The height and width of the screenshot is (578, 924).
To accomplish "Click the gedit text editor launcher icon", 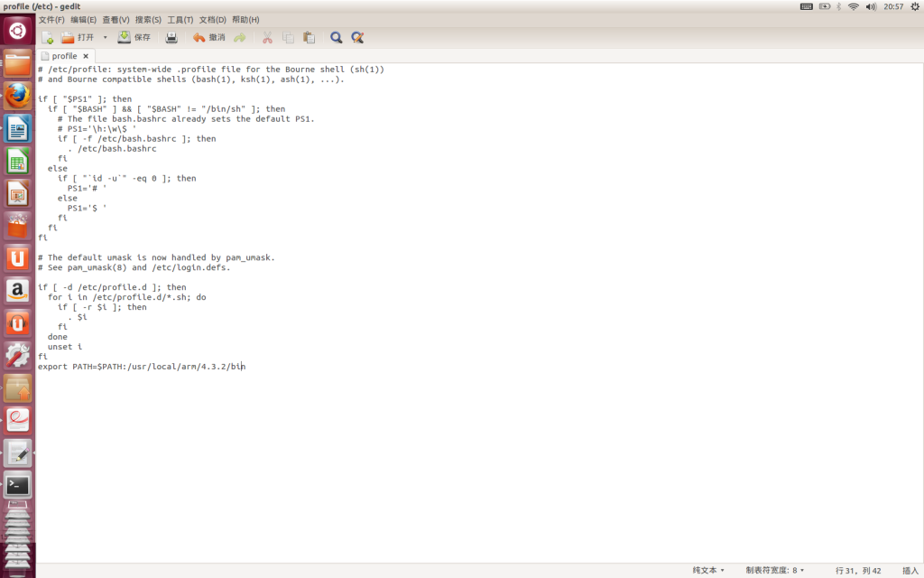I will pos(18,453).
